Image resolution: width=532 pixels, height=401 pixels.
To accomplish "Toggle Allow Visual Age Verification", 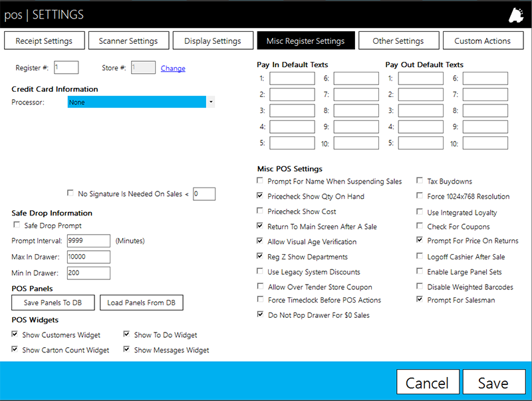I will [x=260, y=241].
